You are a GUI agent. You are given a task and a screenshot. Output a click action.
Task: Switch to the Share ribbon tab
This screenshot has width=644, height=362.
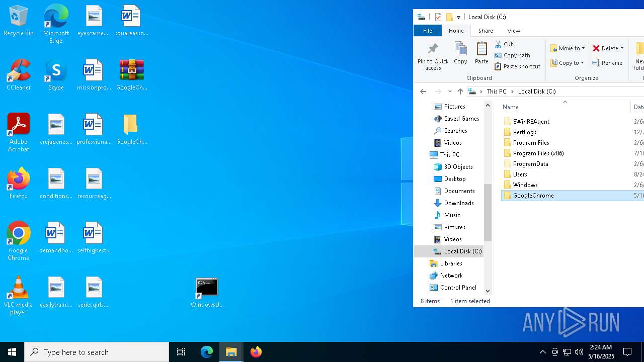tap(486, 31)
